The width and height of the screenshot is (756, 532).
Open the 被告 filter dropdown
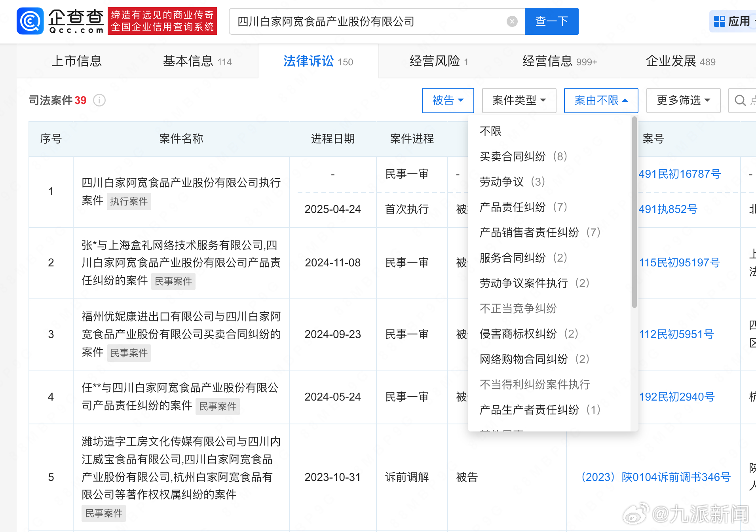tap(448, 101)
